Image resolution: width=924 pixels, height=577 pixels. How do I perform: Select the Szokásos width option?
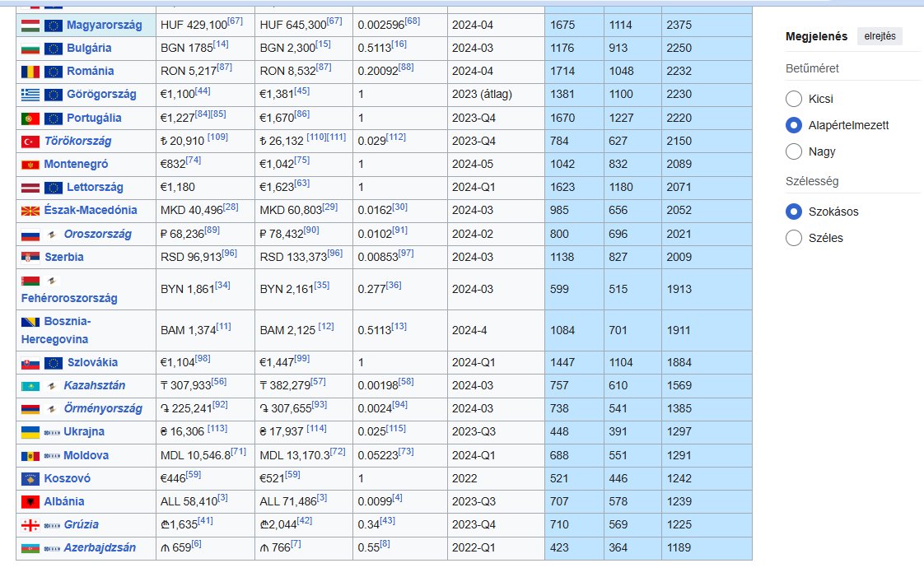tap(794, 212)
